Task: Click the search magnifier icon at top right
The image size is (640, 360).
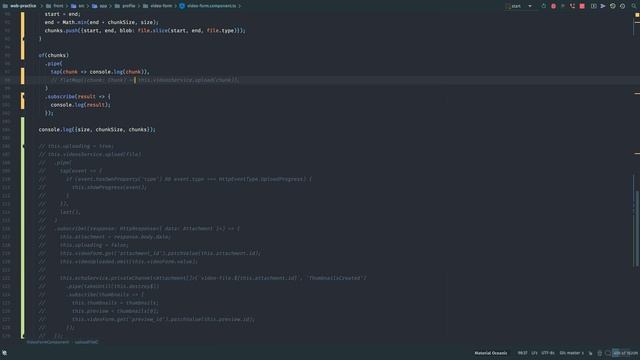Action: tap(634, 6)
